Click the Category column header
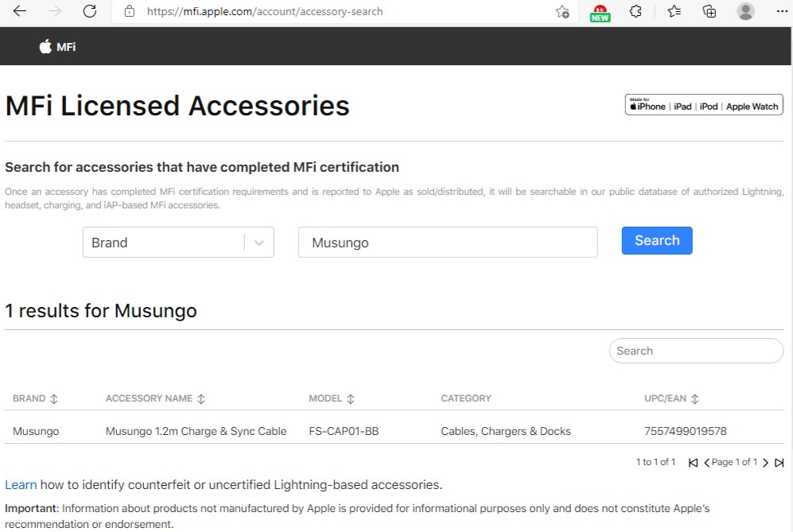The image size is (793, 532). pos(466,398)
